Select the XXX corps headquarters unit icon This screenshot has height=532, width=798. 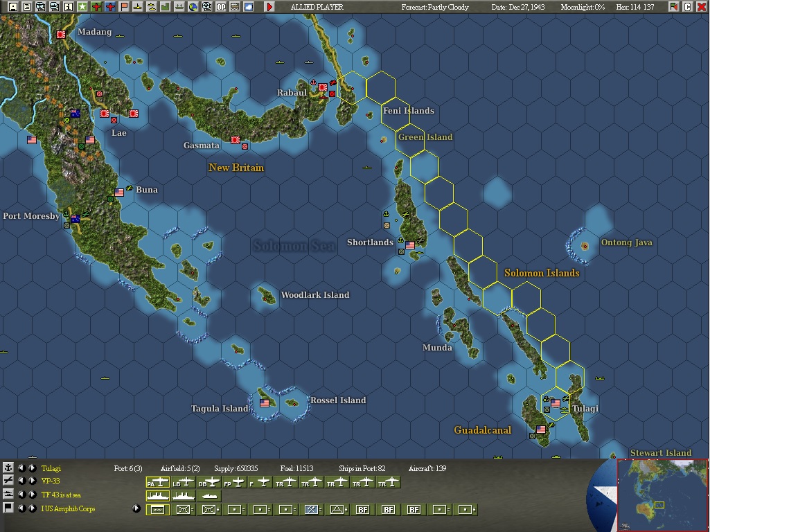(158, 510)
